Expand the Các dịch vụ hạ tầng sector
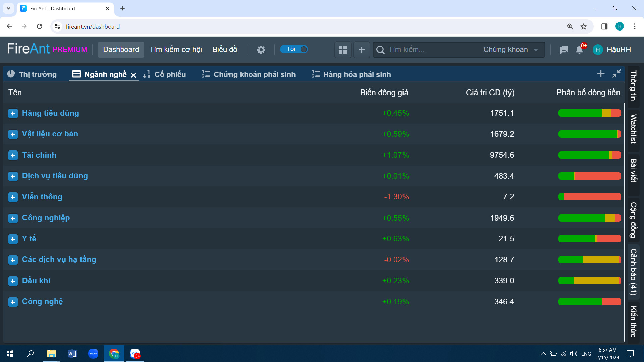Viewport: 644px width, 362px height. [x=13, y=260]
